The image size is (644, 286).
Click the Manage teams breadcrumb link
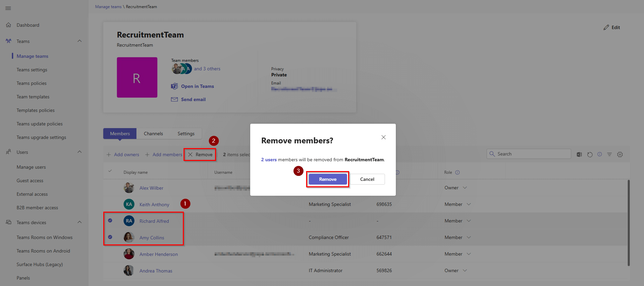pos(108,7)
